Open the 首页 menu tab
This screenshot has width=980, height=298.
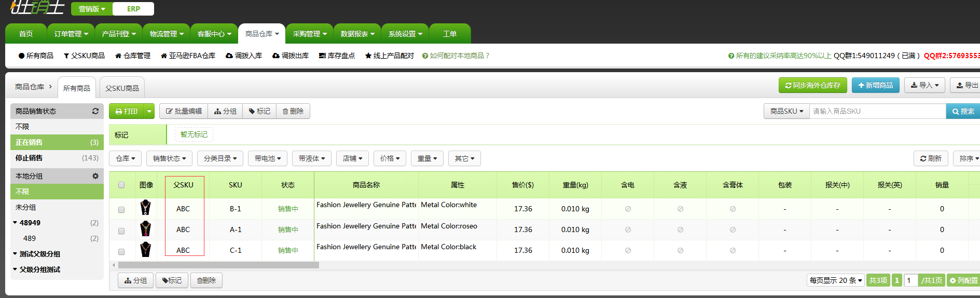26,34
